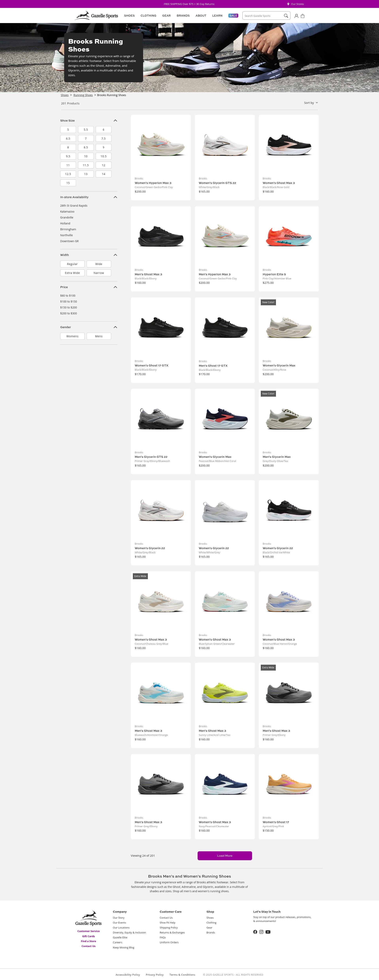Click Men's Ghost 17 GTX product title
This screenshot has height=980, width=379.
213,366
